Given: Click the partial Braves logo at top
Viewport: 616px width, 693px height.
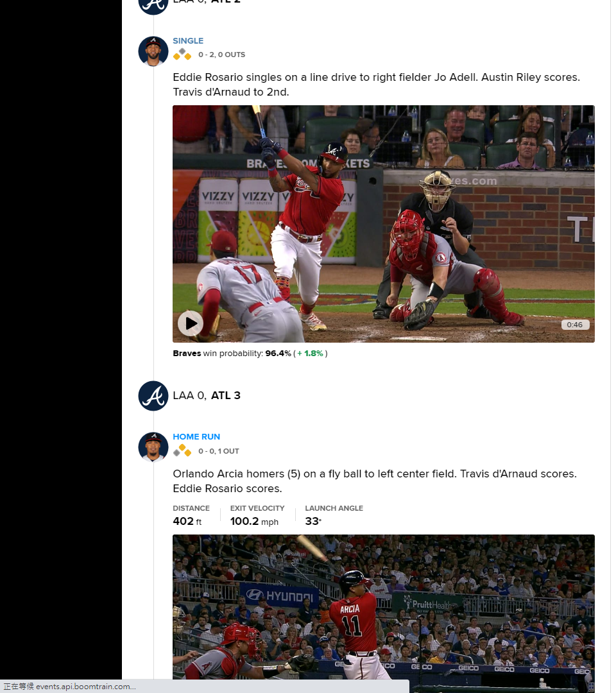Looking at the screenshot, I should coord(153,6).
